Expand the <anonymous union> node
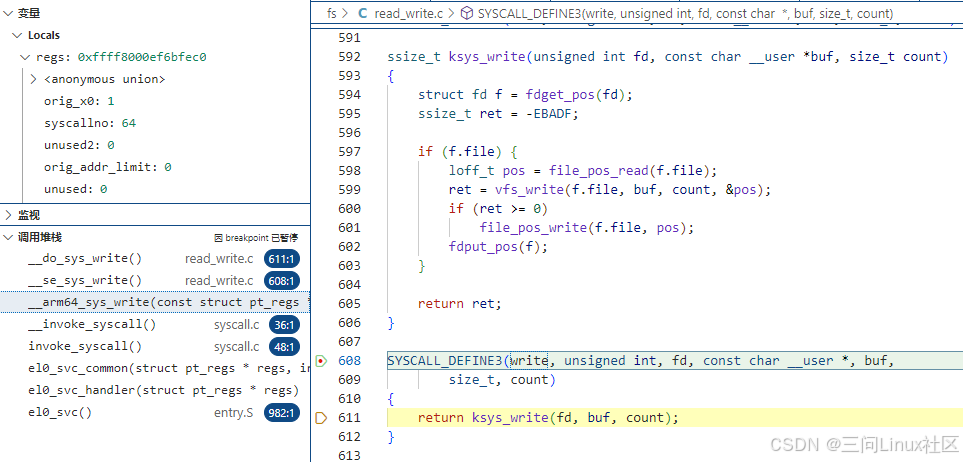This screenshot has height=462, width=963. [x=34, y=79]
